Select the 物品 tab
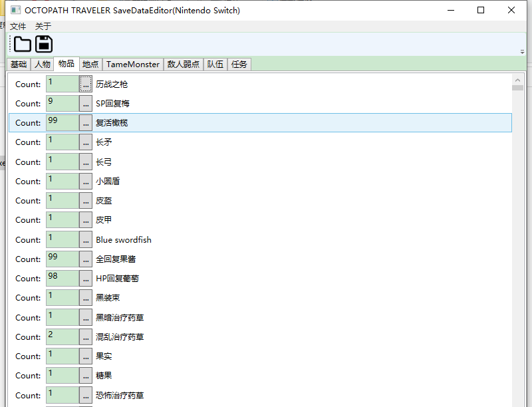Viewport: 532px width, 407px height. click(x=66, y=64)
